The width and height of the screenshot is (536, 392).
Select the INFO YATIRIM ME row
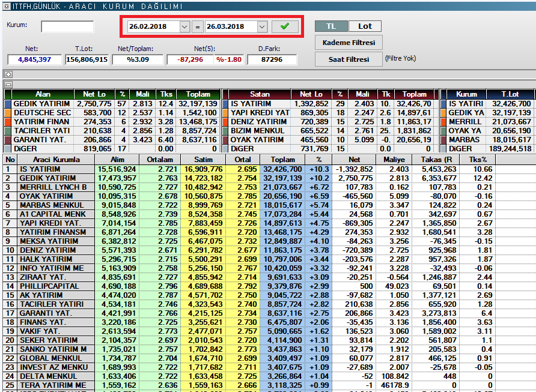pyautogui.click(x=249, y=268)
